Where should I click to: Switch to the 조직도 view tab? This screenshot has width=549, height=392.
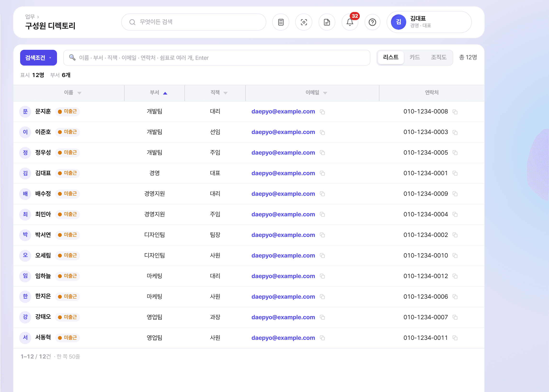[x=439, y=57]
